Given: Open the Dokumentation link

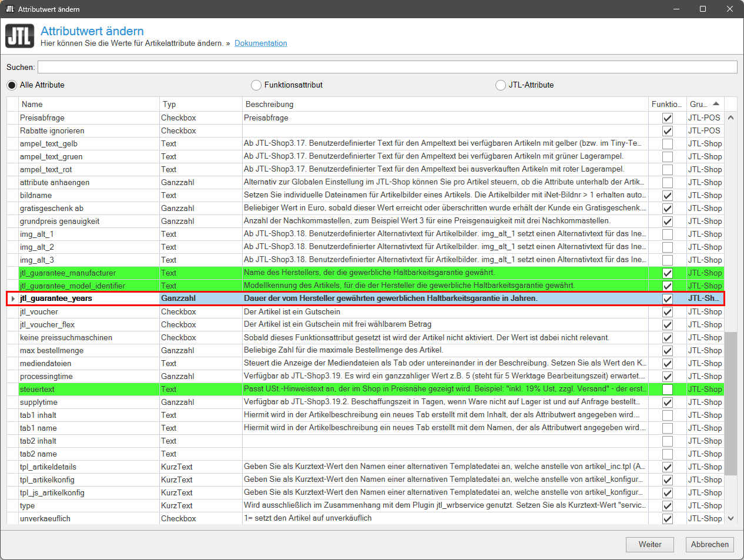Looking at the screenshot, I should click(261, 43).
